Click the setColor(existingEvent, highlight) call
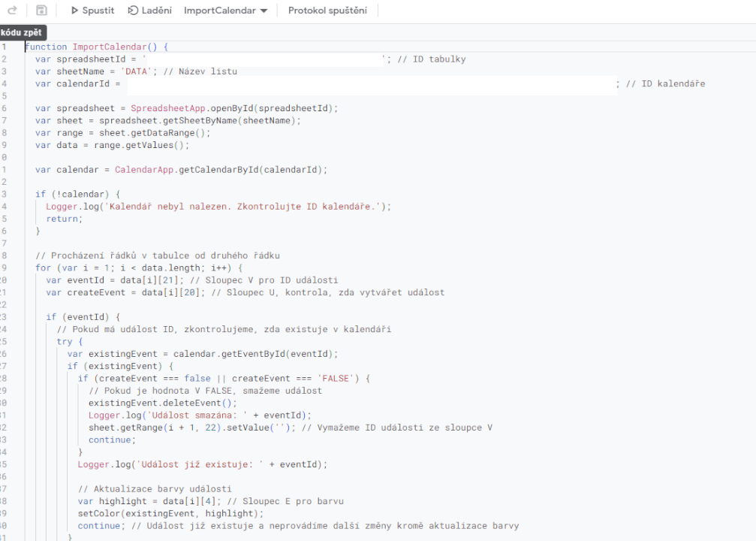The width and height of the screenshot is (756, 541). click(171, 513)
